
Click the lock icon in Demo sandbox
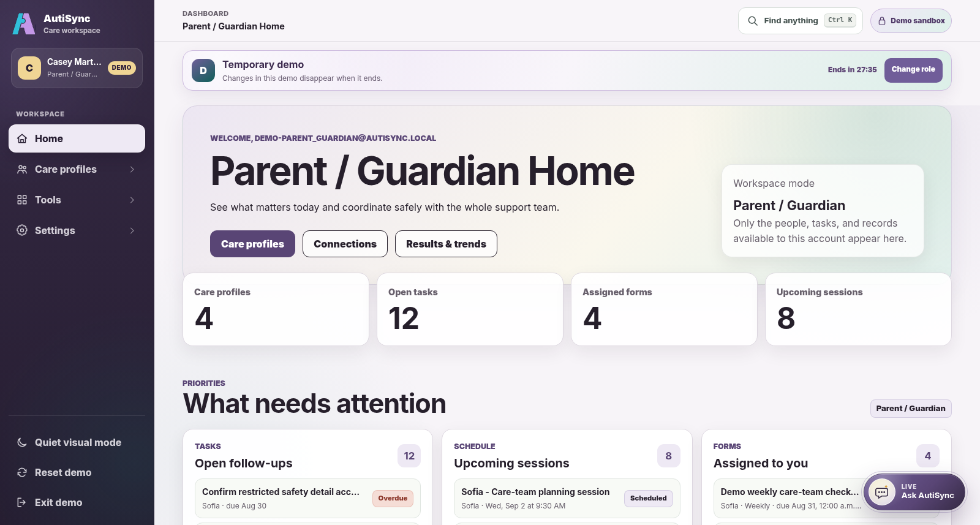point(882,21)
